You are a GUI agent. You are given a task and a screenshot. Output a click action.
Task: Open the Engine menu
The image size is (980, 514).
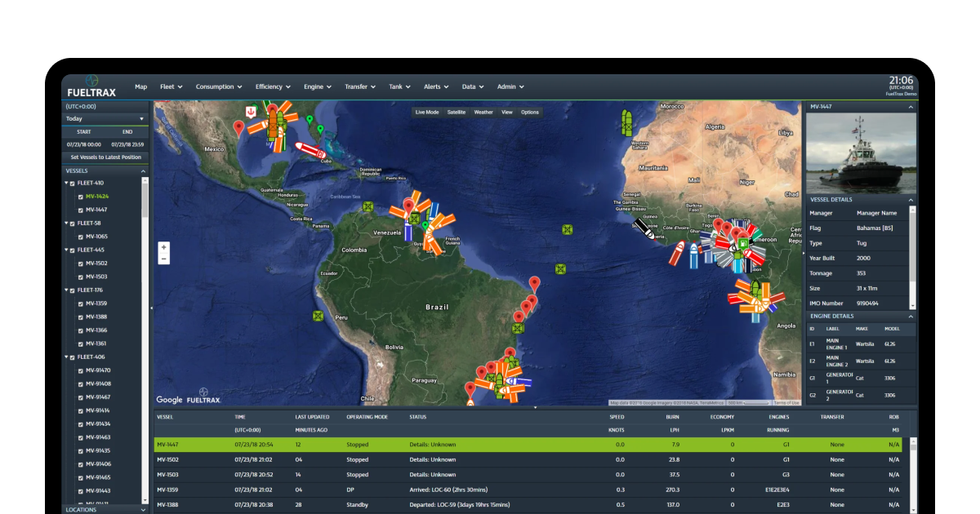click(x=318, y=86)
